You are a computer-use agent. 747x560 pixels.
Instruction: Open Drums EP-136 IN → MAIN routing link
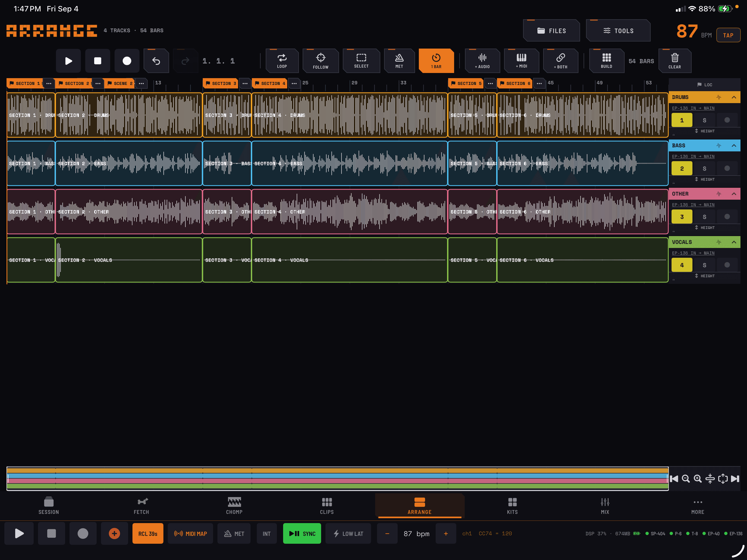pyautogui.click(x=693, y=108)
